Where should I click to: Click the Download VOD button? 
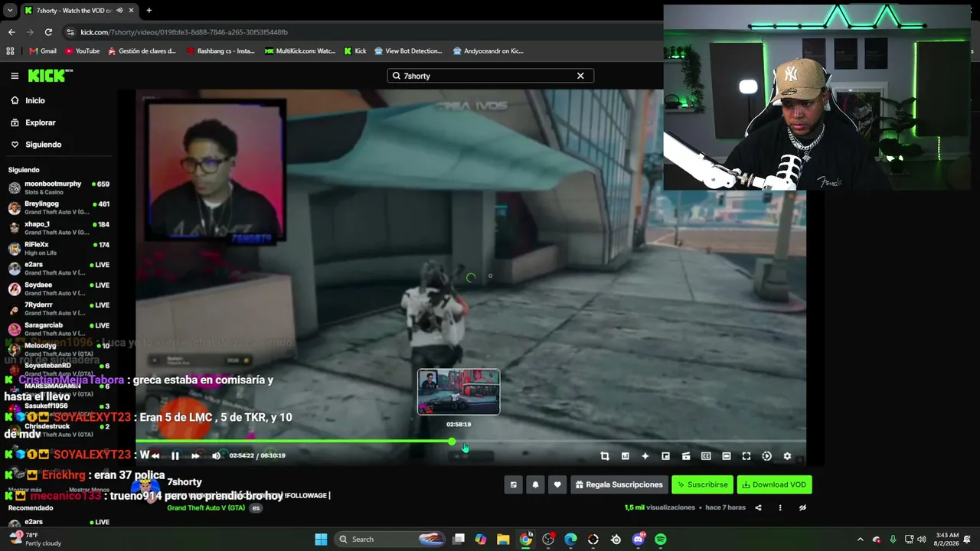pos(774,484)
